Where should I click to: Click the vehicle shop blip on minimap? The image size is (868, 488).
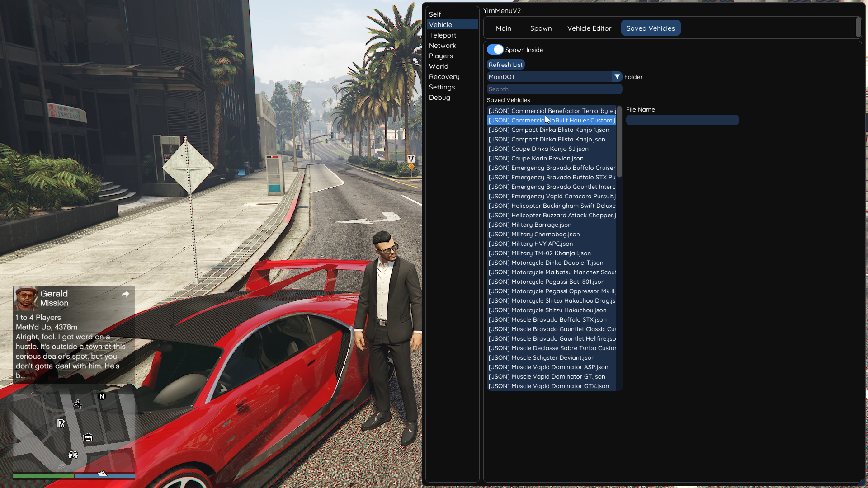(x=73, y=455)
